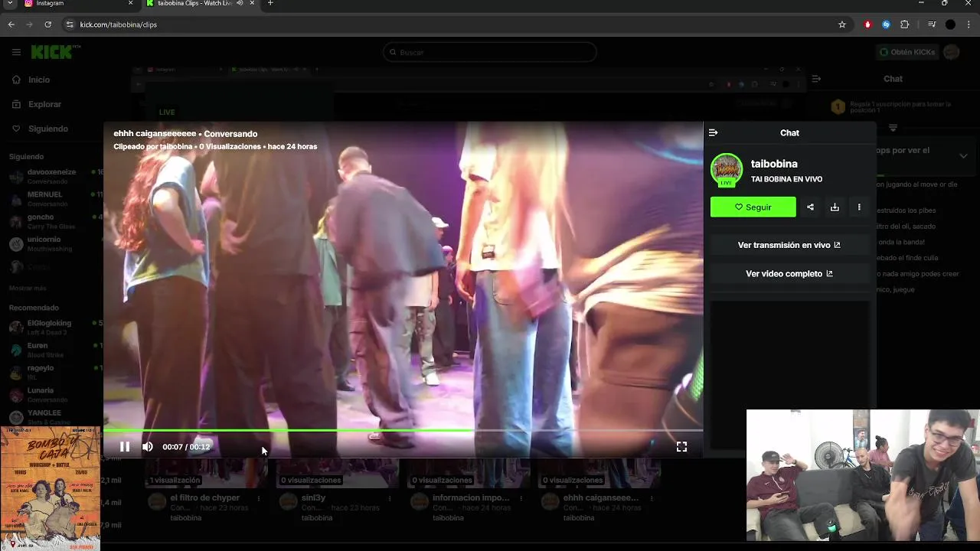Viewport: 980px width, 551px height.
Task: Open clip 'informacion impo...'
Action: coord(471,497)
